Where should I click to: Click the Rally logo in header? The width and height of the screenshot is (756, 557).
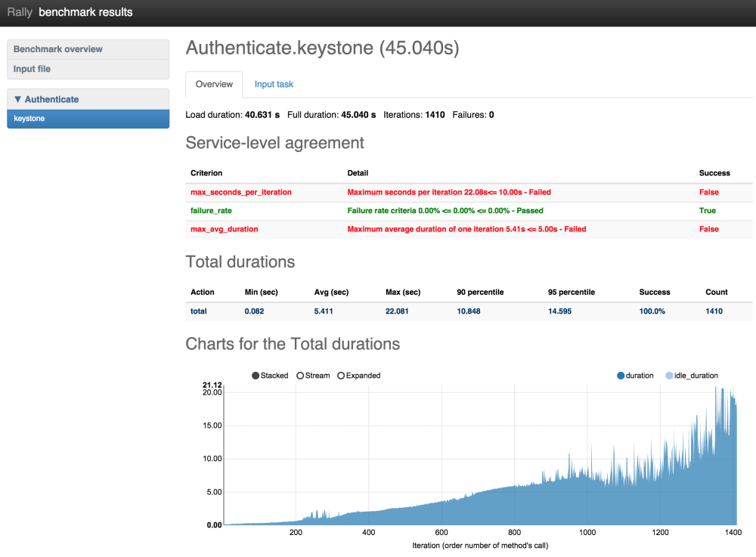20,12
